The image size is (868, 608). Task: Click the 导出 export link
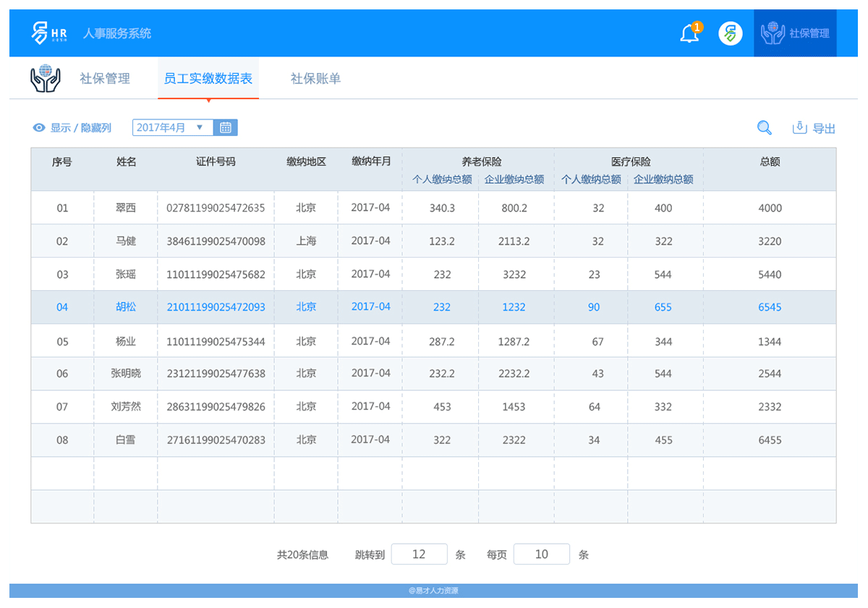[x=824, y=129]
